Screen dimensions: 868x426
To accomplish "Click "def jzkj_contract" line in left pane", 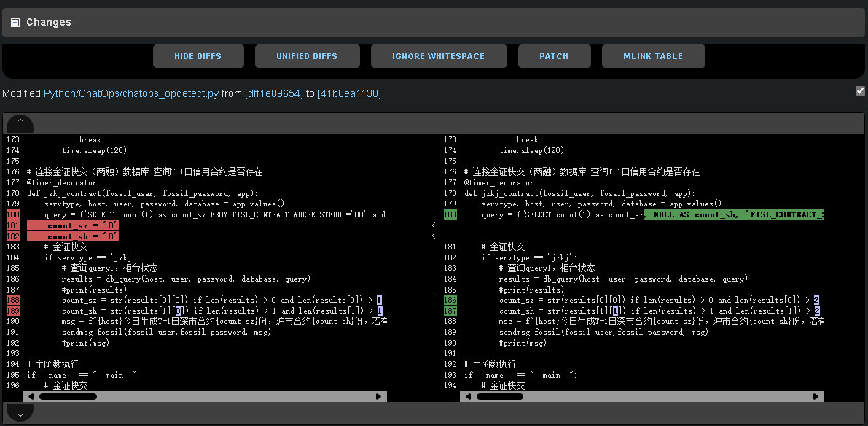I will (142, 193).
